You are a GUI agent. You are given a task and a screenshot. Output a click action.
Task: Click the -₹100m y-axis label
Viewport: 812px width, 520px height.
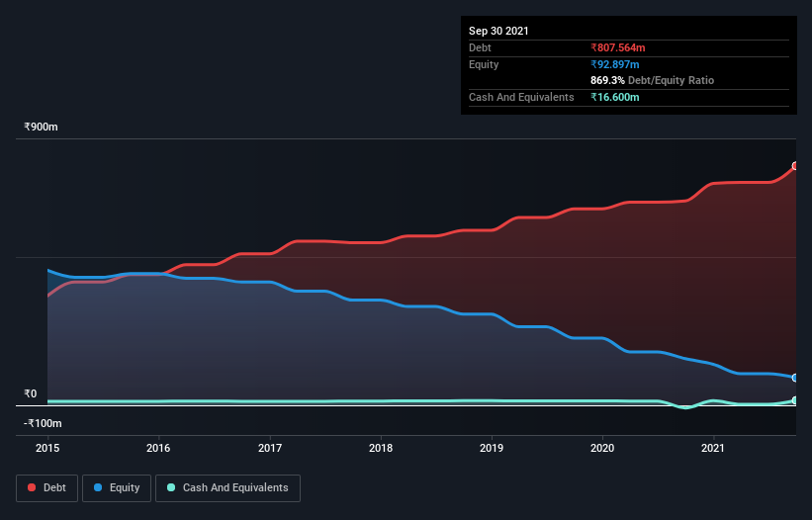(43, 423)
